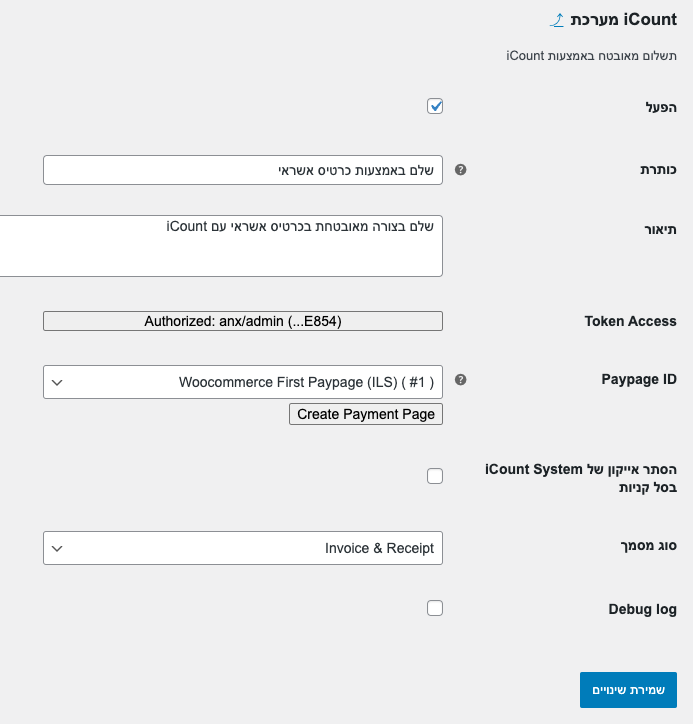This screenshot has height=724, width=693.
Task: Click the כותרת field label
Action: point(658,170)
